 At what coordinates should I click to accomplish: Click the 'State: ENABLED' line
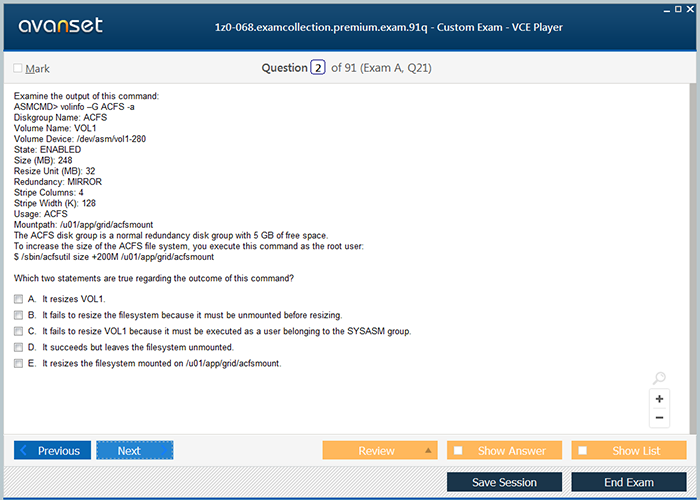click(47, 150)
